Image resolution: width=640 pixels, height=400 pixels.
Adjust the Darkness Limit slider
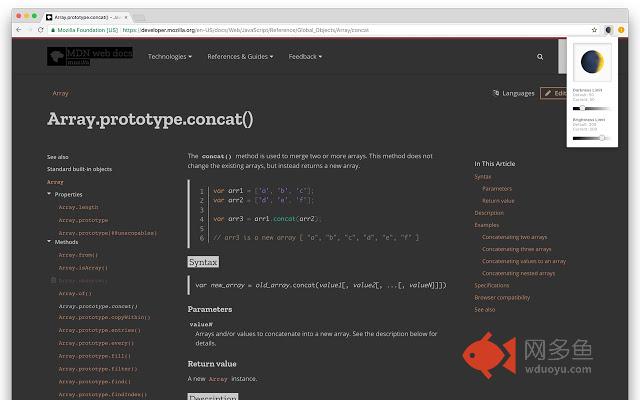[x=591, y=108]
